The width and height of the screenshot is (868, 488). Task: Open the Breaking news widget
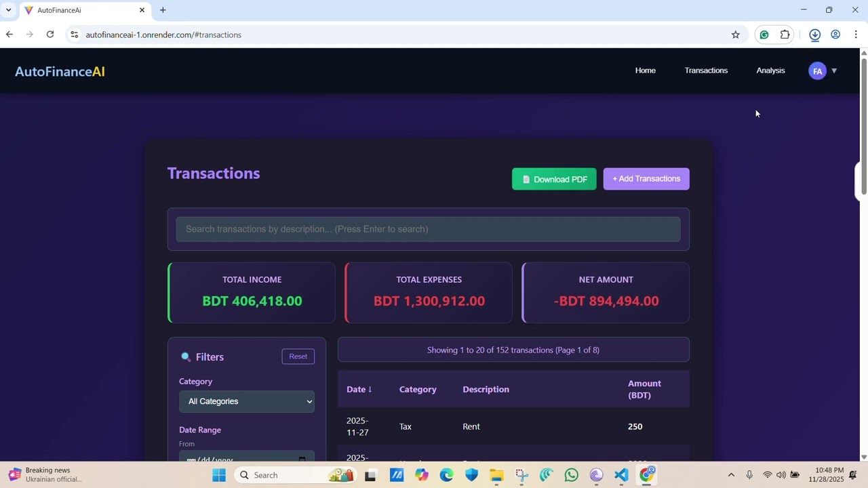click(46, 474)
